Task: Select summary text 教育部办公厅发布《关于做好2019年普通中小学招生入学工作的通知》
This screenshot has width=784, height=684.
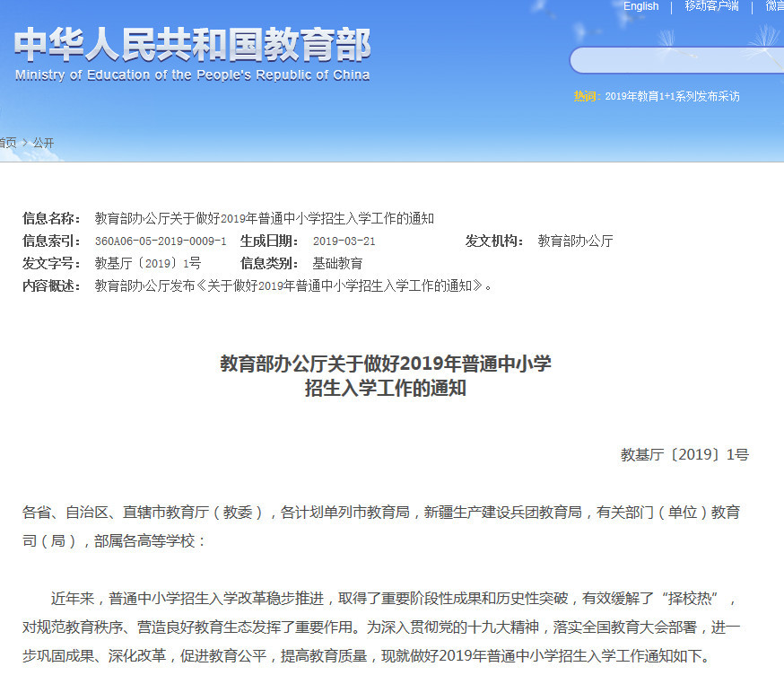Action: [293, 285]
